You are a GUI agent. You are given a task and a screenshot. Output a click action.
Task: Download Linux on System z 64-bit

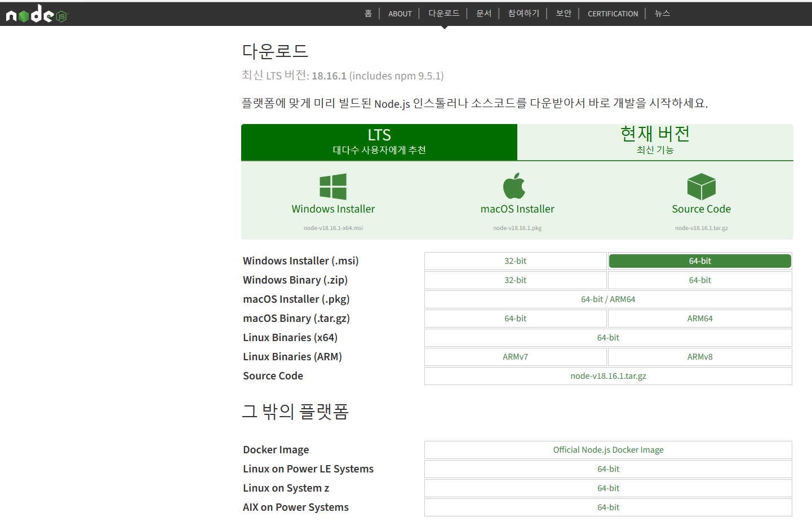coord(608,488)
